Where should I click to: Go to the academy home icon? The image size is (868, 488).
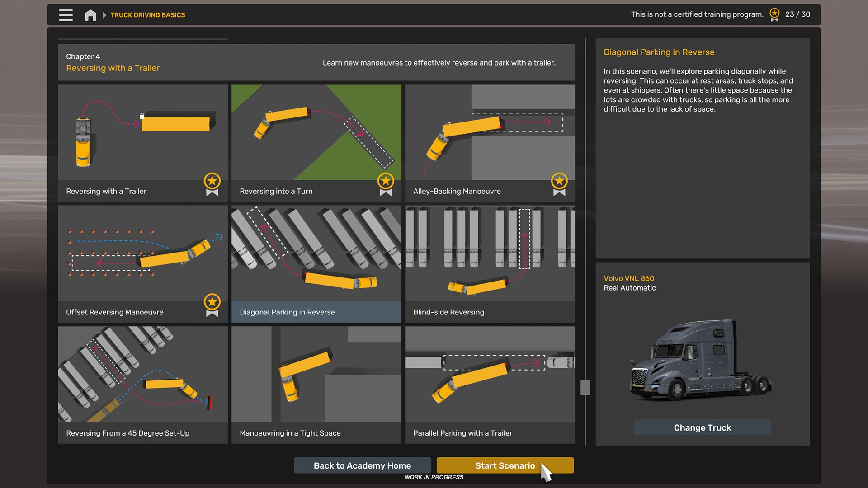pyautogui.click(x=90, y=15)
